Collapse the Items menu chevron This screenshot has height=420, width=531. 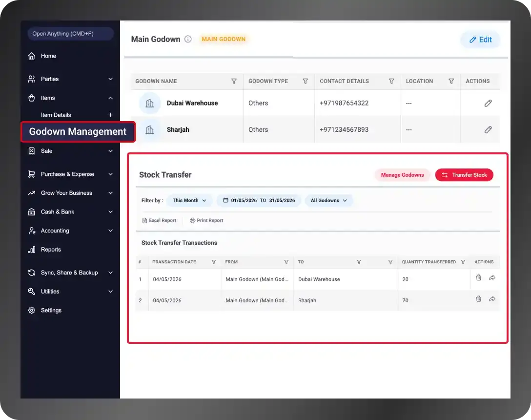click(110, 98)
